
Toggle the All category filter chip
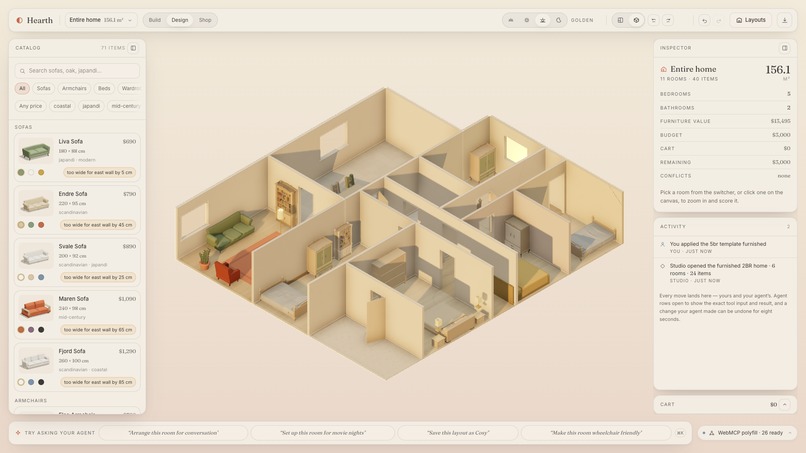(22, 88)
